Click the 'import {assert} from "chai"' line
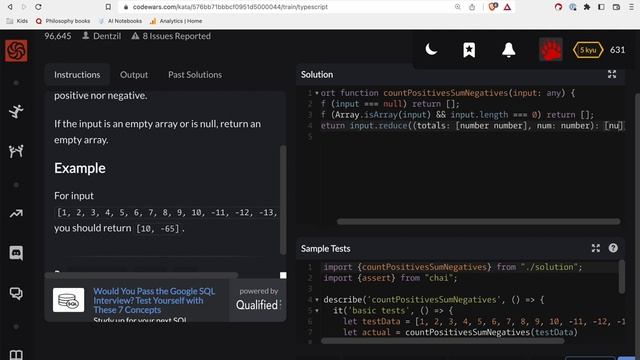 [x=390, y=278]
